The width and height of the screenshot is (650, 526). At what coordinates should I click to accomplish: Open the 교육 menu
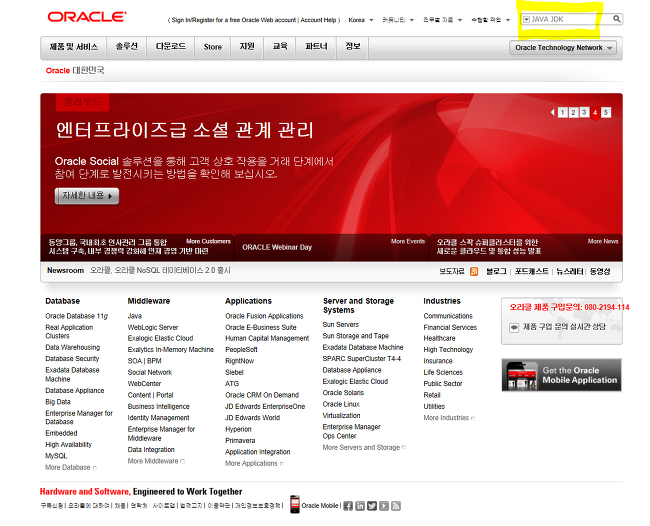coord(280,47)
